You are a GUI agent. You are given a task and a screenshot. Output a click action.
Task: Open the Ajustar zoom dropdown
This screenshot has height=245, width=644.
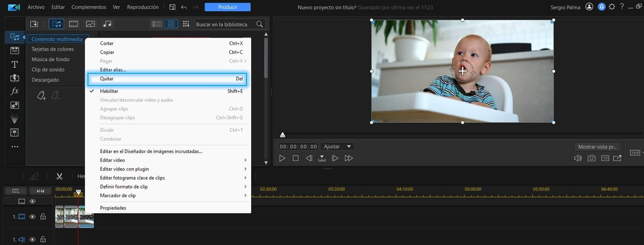[338, 147]
